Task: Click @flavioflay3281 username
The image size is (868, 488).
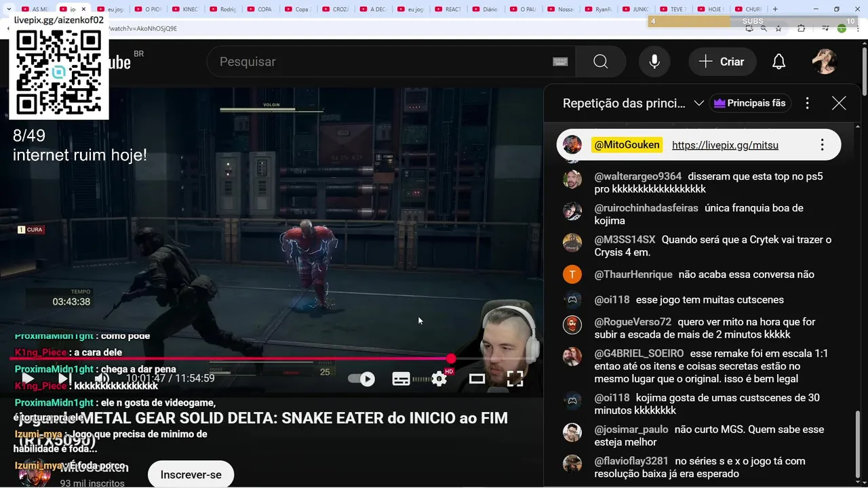Action: (631, 461)
